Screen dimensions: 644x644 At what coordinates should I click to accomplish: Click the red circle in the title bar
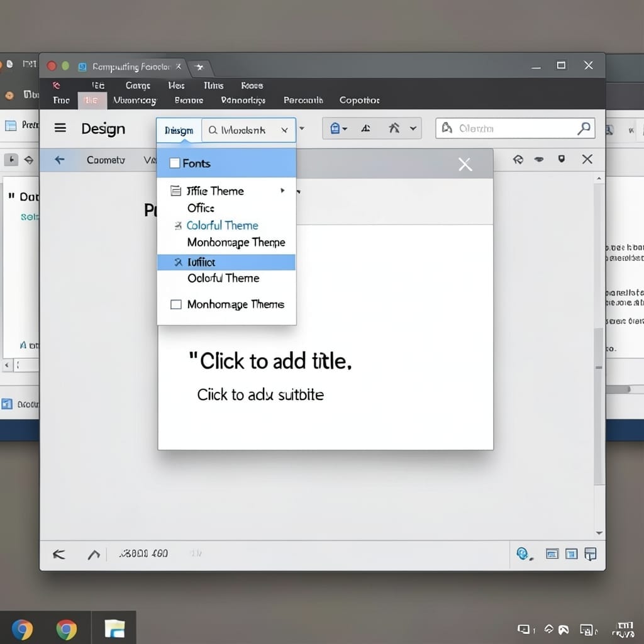[x=52, y=65]
